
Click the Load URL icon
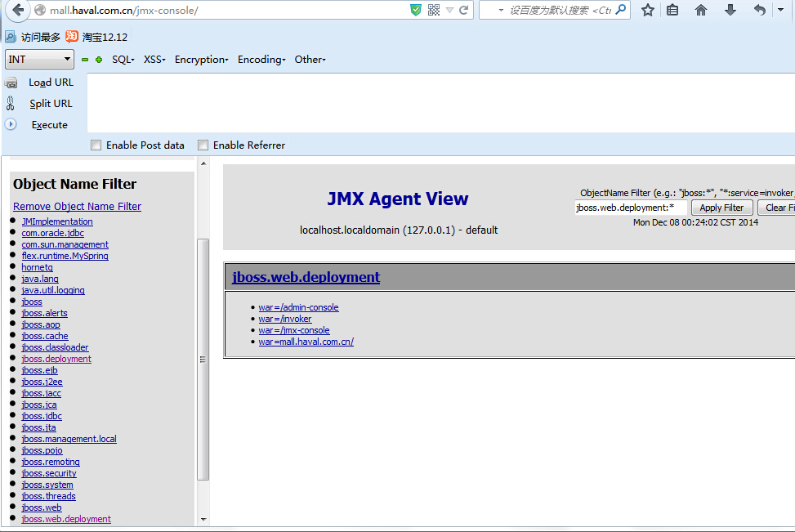pos(11,83)
